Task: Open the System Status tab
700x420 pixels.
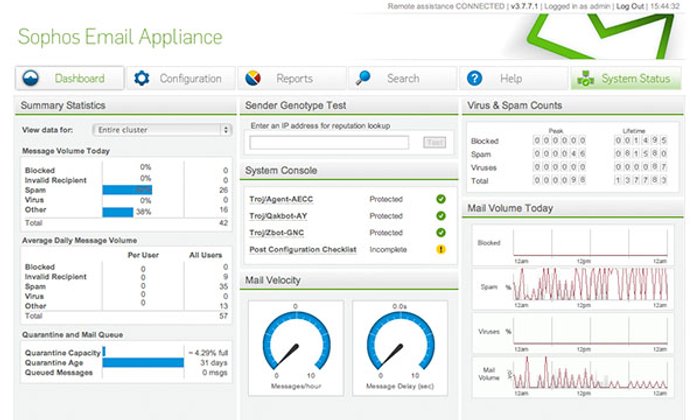Action: tap(625, 78)
